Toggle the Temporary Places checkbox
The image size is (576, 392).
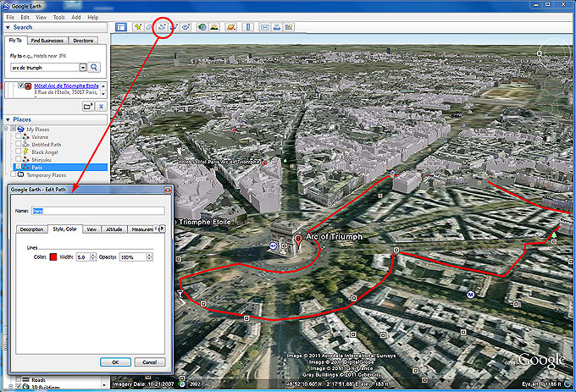tap(13, 174)
